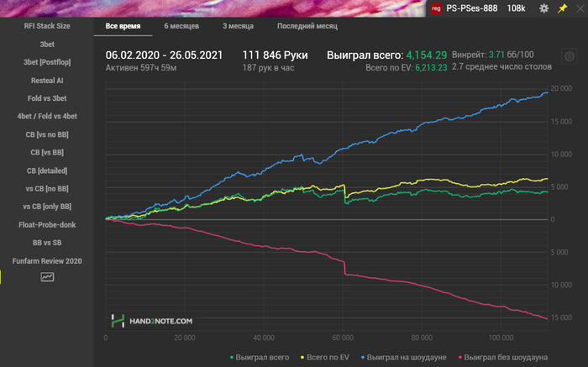Select Float-Probe-donk in the sidebar
Viewport: 588px width, 367px height.
pyautogui.click(x=47, y=225)
